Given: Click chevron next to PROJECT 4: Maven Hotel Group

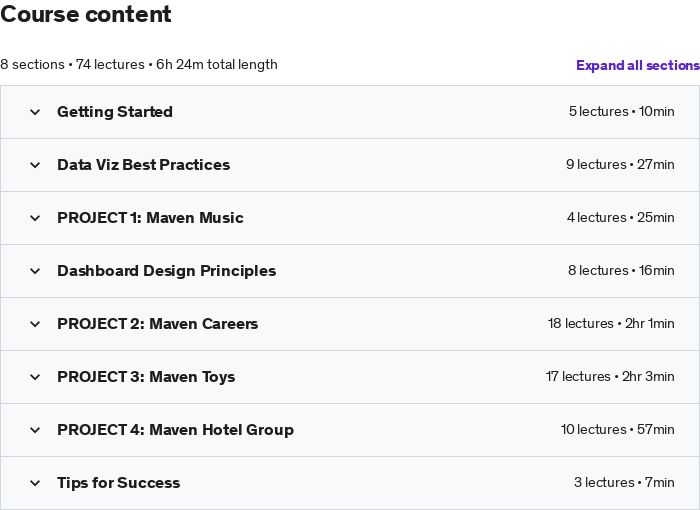Looking at the screenshot, I should click(x=35, y=430).
